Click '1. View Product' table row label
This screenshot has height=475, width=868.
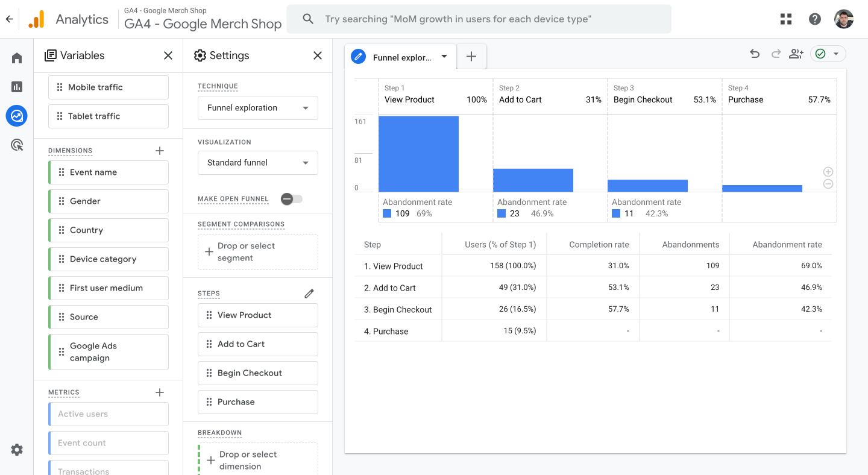click(x=394, y=266)
